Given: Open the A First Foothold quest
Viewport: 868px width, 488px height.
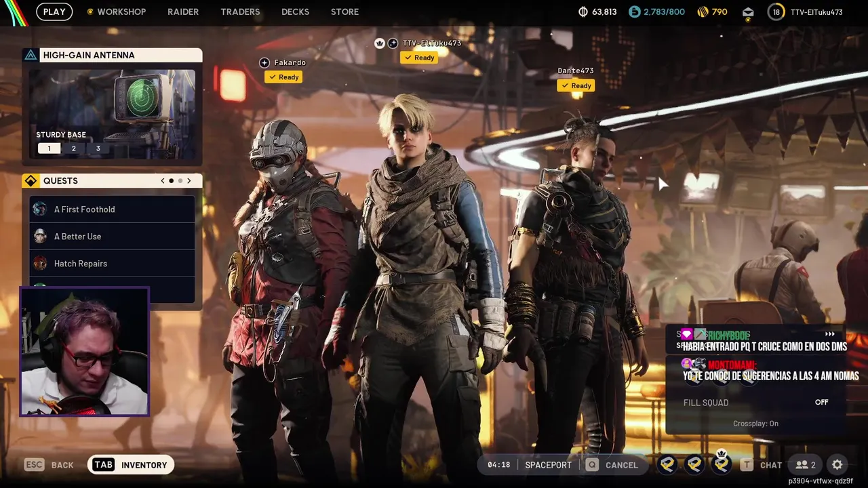Looking at the screenshot, I should pos(112,209).
